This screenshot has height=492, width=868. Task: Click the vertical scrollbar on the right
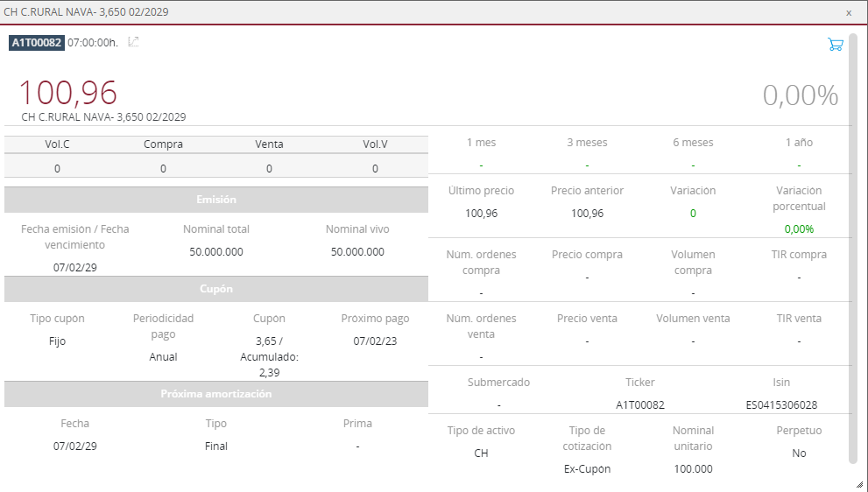[x=853, y=248]
